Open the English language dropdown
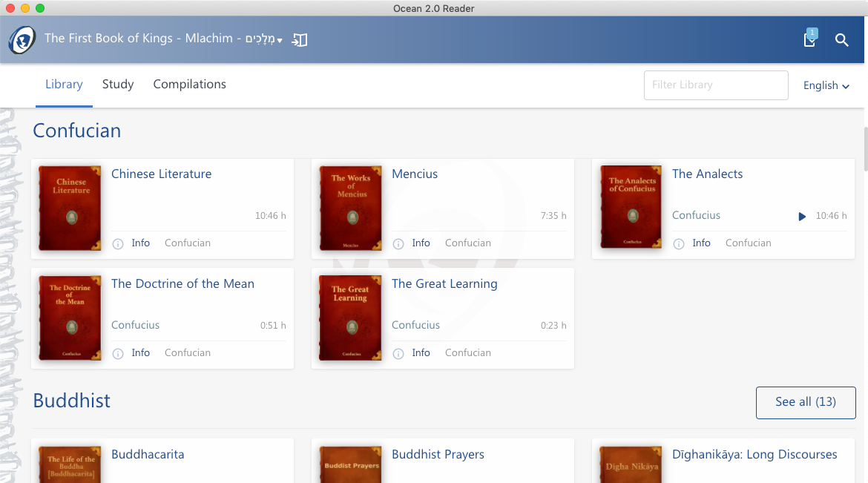This screenshot has width=868, height=483. 826,85
